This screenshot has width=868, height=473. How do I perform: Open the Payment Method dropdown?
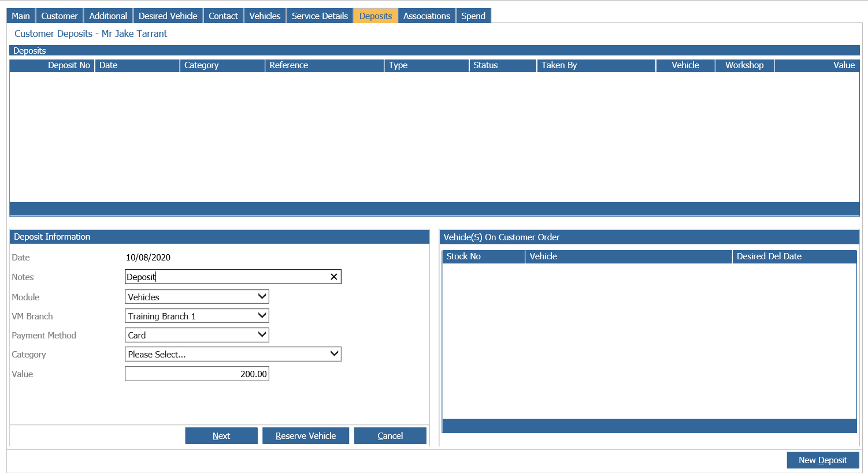196,335
